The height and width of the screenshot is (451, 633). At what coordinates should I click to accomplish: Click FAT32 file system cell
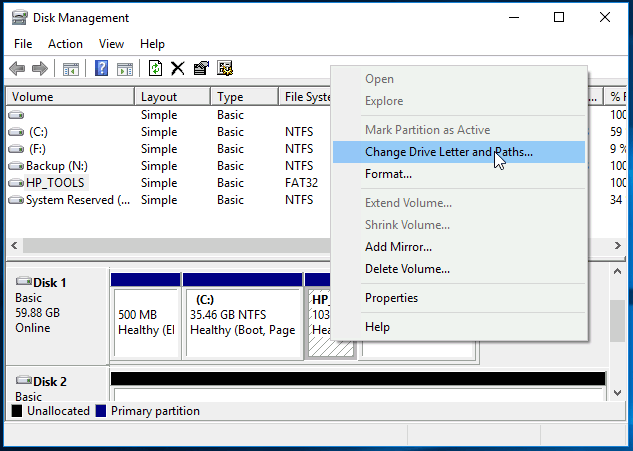(x=301, y=183)
